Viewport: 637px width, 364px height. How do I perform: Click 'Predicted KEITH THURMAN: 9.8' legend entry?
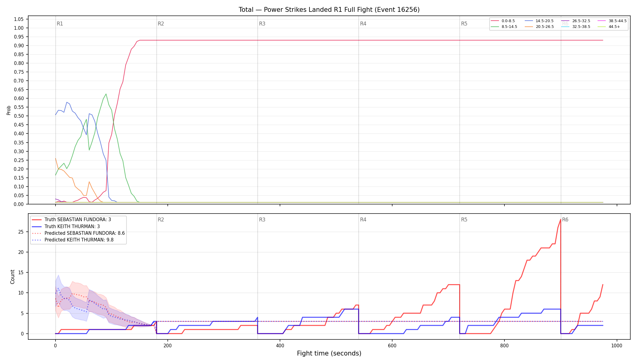[x=73, y=240]
